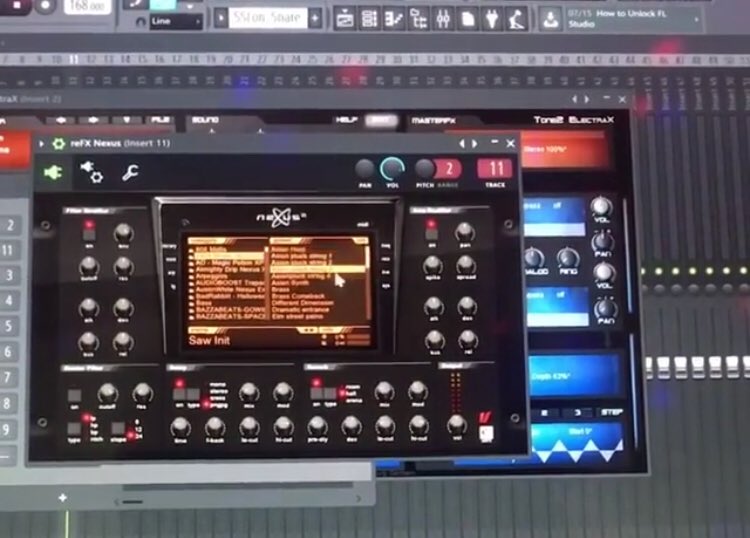
Task: Click the pitch RANGE value 2
Action: [449, 169]
